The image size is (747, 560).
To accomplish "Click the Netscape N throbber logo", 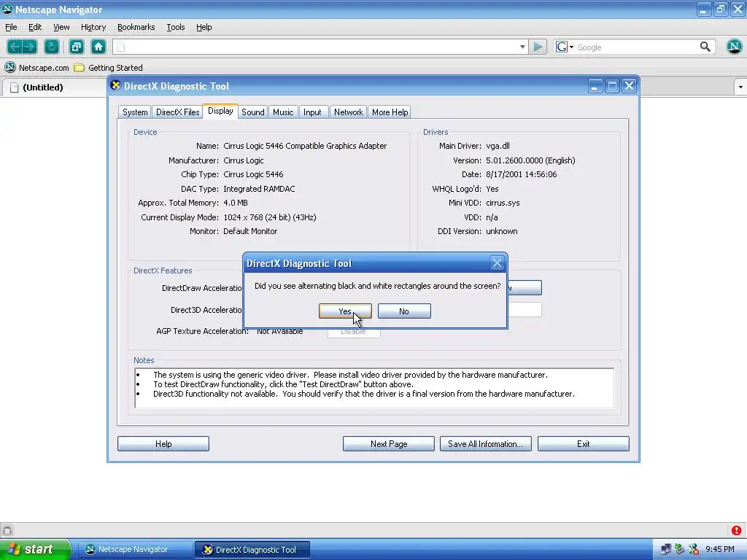I will pos(734,46).
